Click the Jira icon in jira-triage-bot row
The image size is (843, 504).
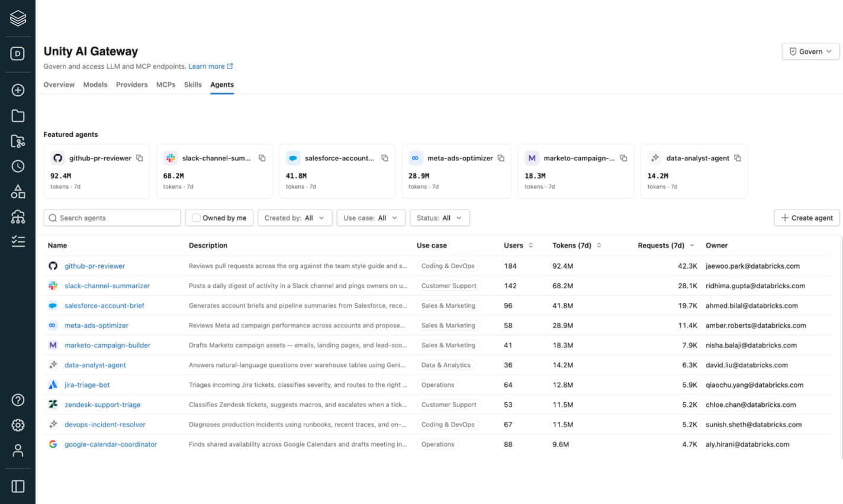pyautogui.click(x=53, y=385)
